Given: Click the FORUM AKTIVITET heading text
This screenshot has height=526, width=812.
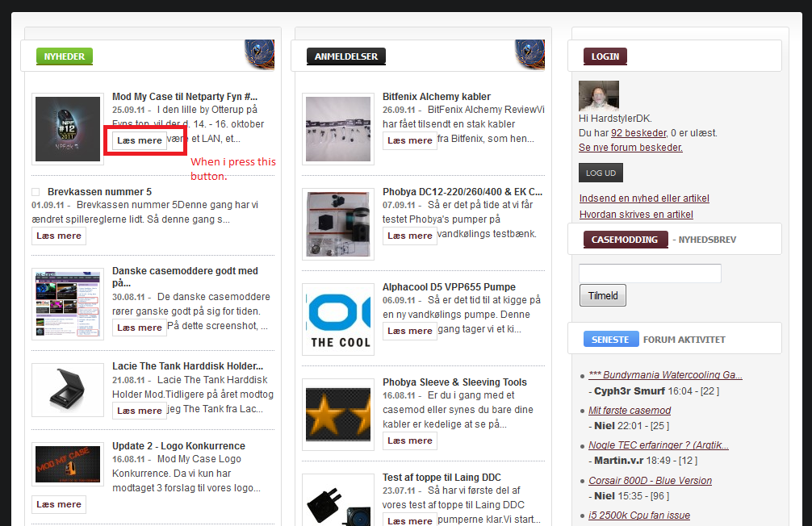Looking at the screenshot, I should tap(684, 340).
